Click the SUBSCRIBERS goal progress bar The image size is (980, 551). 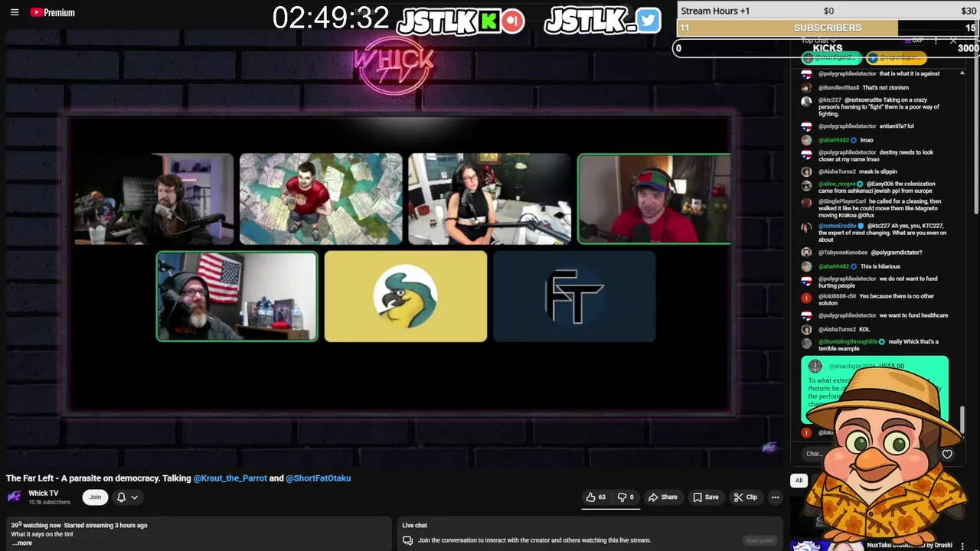828,28
